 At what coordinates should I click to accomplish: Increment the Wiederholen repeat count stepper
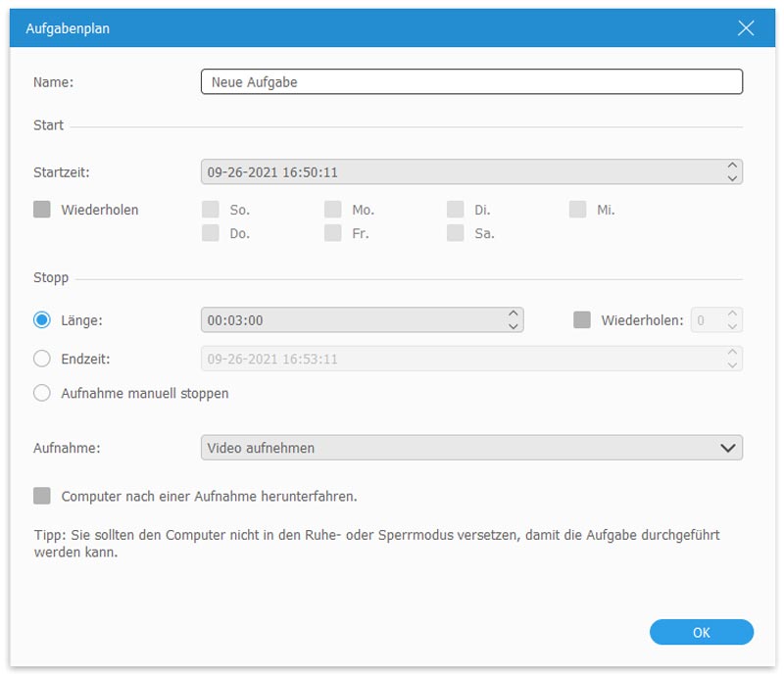pyautogui.click(x=730, y=320)
